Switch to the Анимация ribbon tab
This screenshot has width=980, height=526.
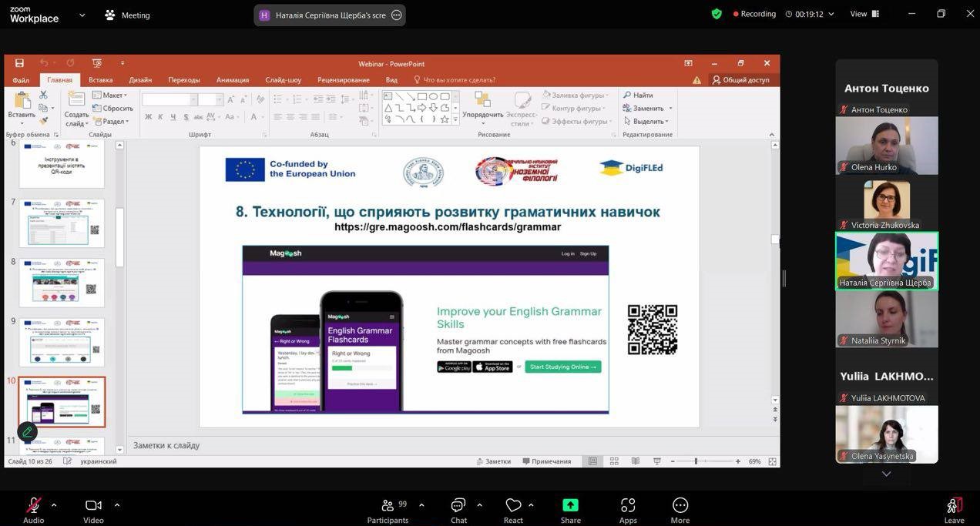(x=233, y=80)
